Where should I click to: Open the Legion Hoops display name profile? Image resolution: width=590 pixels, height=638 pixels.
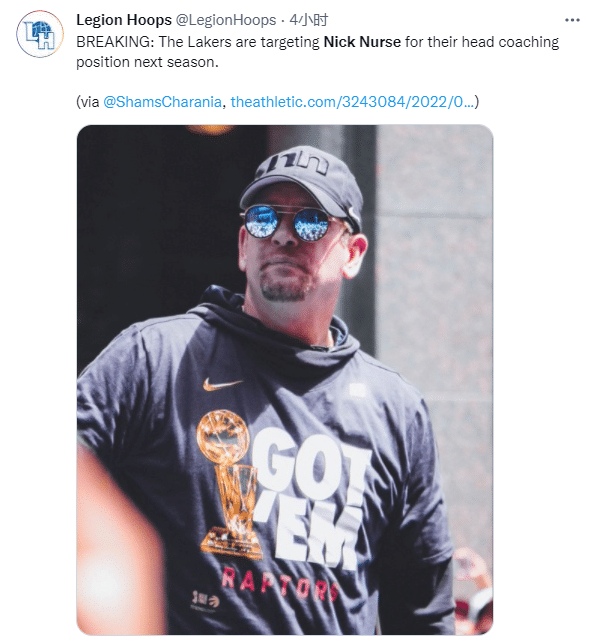pos(124,20)
